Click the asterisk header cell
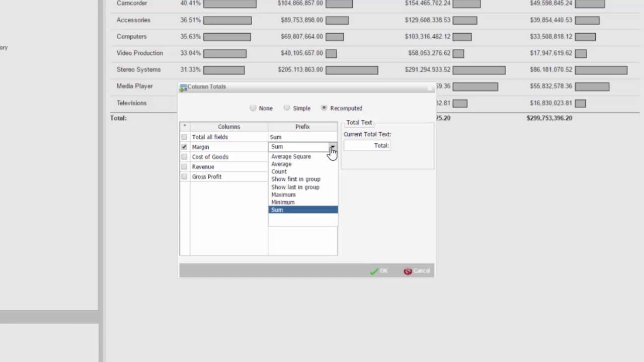 coord(185,127)
